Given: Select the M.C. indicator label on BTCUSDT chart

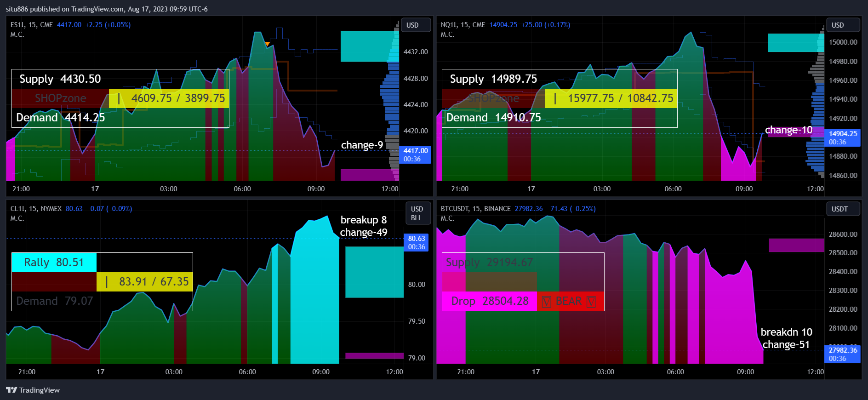Looking at the screenshot, I should click(x=448, y=218).
